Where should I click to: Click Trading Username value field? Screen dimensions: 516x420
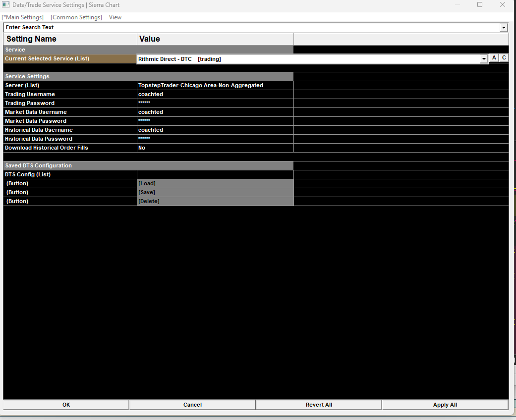point(215,94)
